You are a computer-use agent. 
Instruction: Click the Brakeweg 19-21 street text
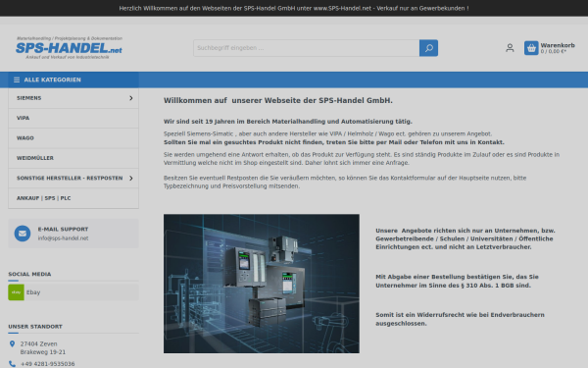click(43, 352)
